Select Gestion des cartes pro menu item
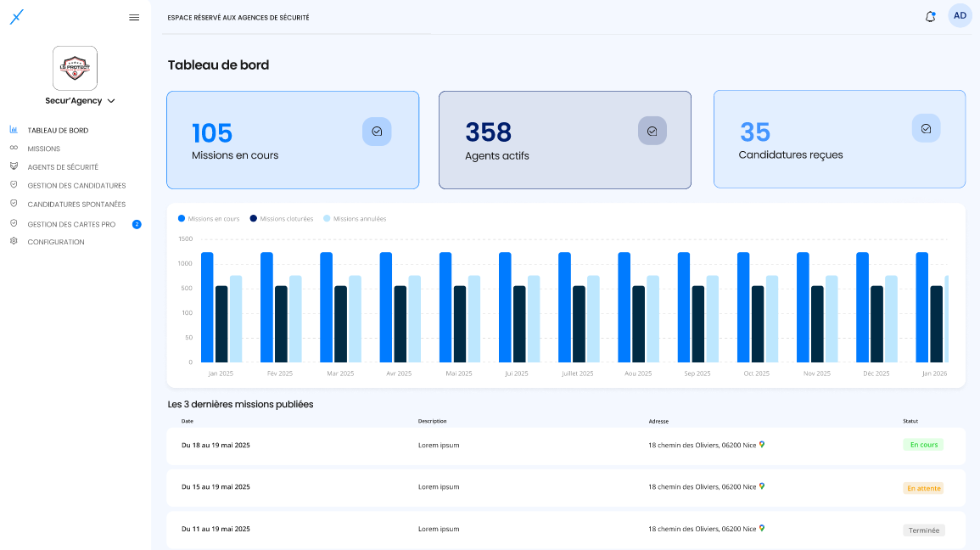Screen dimensions: 980x550 pyautogui.click(x=71, y=224)
